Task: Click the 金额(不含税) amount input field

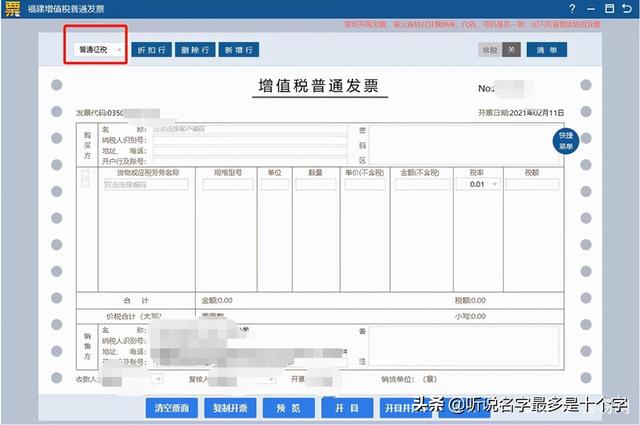Action: pos(422,185)
